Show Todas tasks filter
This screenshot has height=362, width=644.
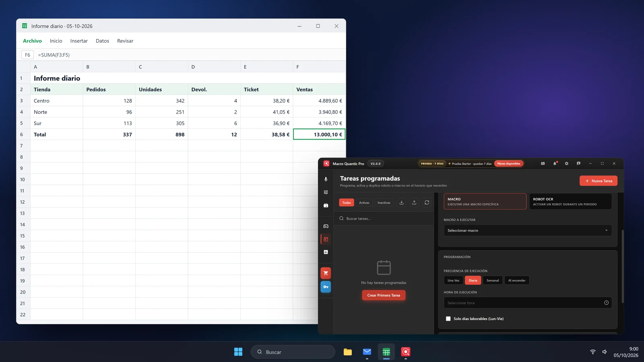(x=347, y=203)
